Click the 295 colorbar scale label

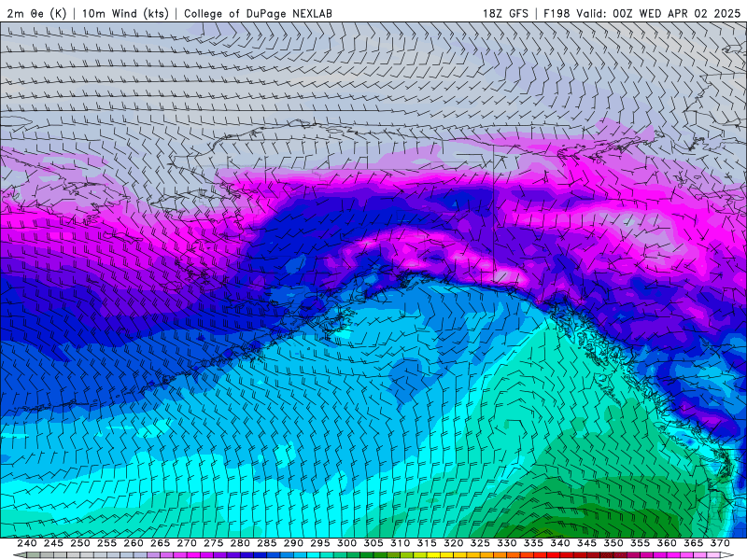(x=320, y=543)
